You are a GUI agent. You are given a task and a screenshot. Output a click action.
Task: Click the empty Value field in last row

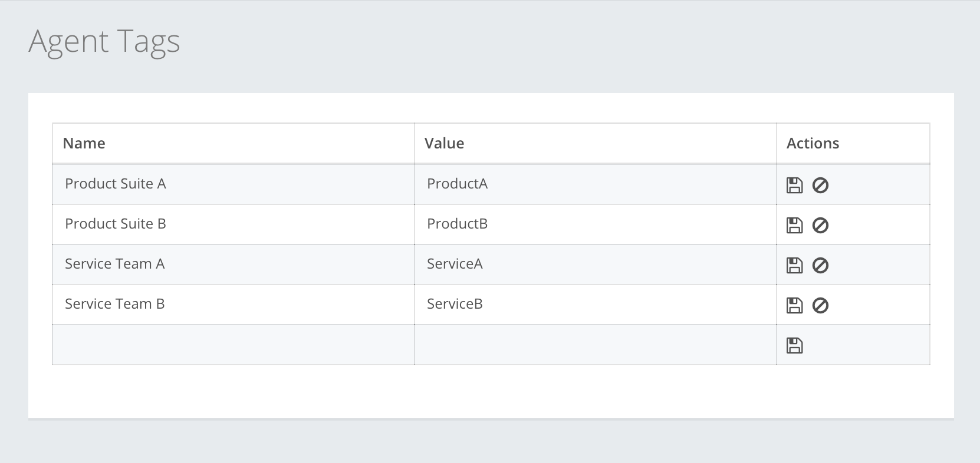595,345
